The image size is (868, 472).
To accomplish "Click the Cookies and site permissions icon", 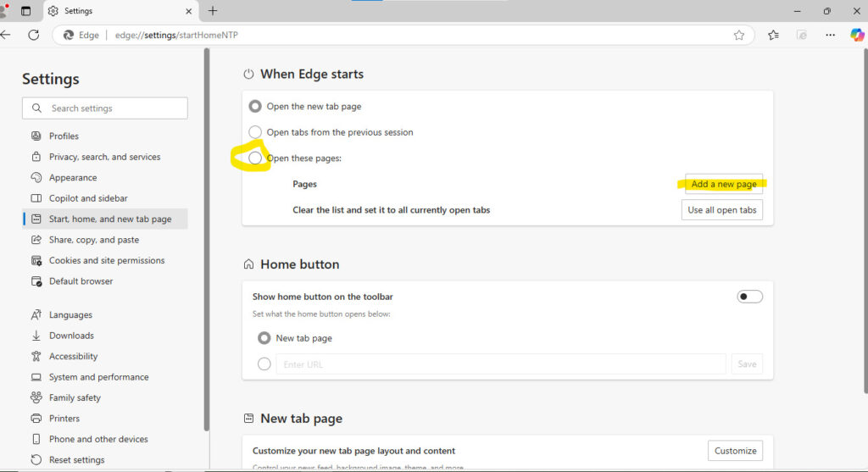I will (x=36, y=260).
